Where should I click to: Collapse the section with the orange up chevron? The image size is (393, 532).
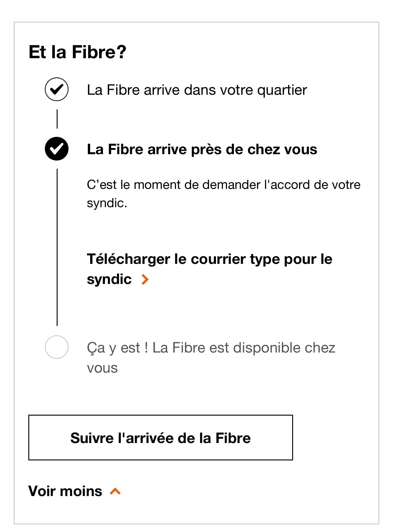115,491
